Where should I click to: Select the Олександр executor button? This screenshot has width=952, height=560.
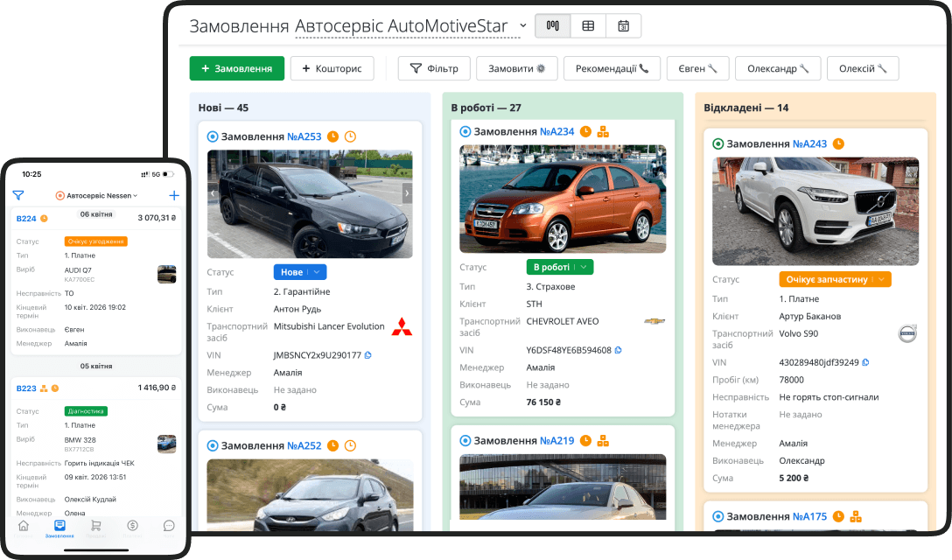coord(778,68)
